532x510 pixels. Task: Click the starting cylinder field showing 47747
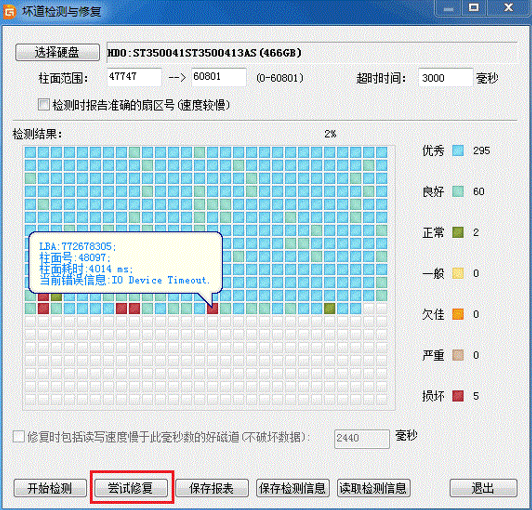[x=134, y=77]
